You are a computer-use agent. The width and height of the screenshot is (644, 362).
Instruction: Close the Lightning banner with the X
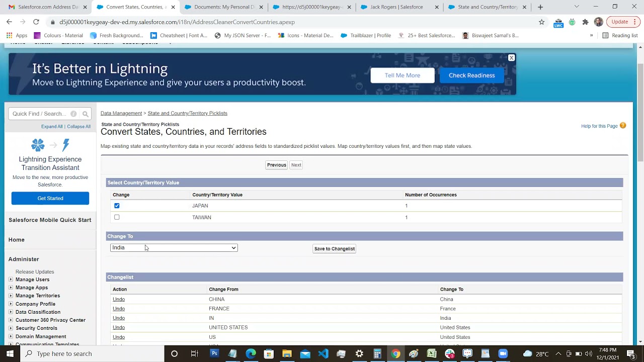(x=511, y=58)
